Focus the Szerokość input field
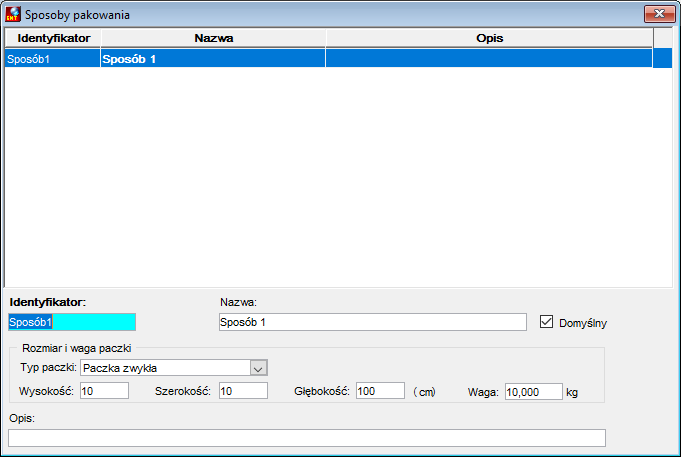 tap(243, 391)
